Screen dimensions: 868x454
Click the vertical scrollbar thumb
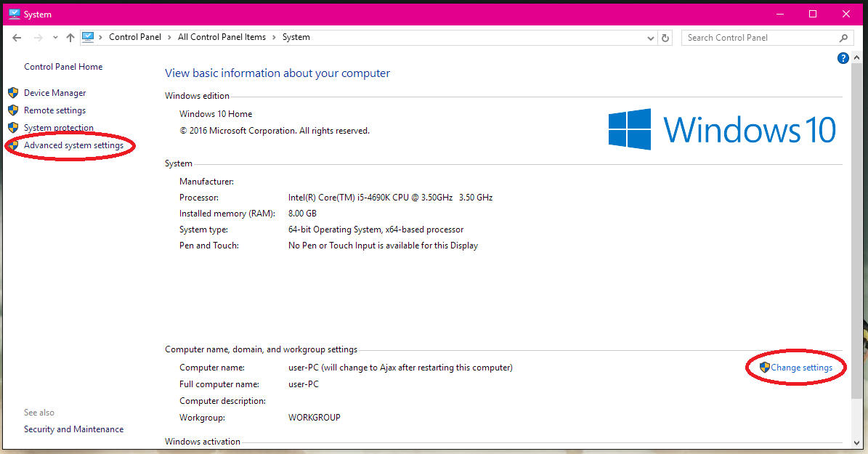[856, 230]
